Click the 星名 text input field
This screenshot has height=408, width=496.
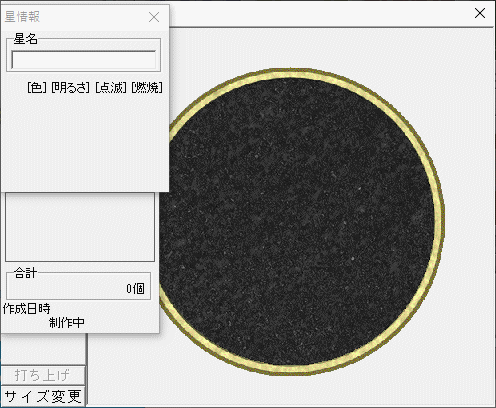(83, 60)
